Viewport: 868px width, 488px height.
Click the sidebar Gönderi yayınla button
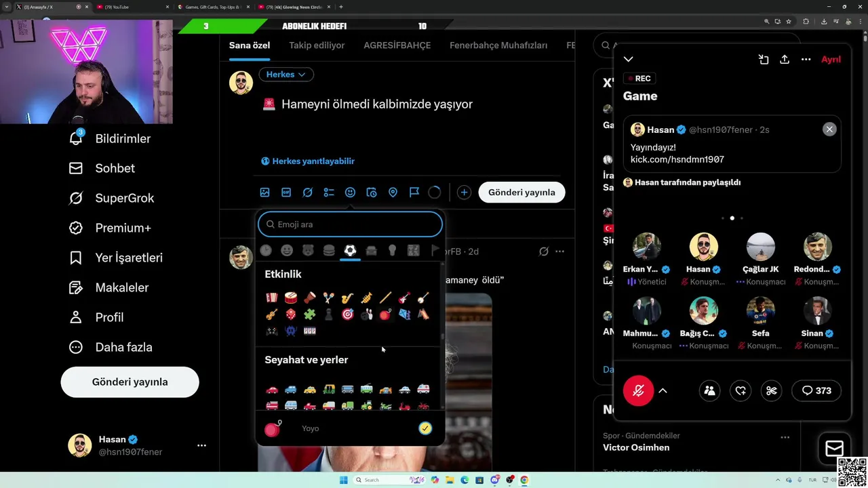[130, 382]
